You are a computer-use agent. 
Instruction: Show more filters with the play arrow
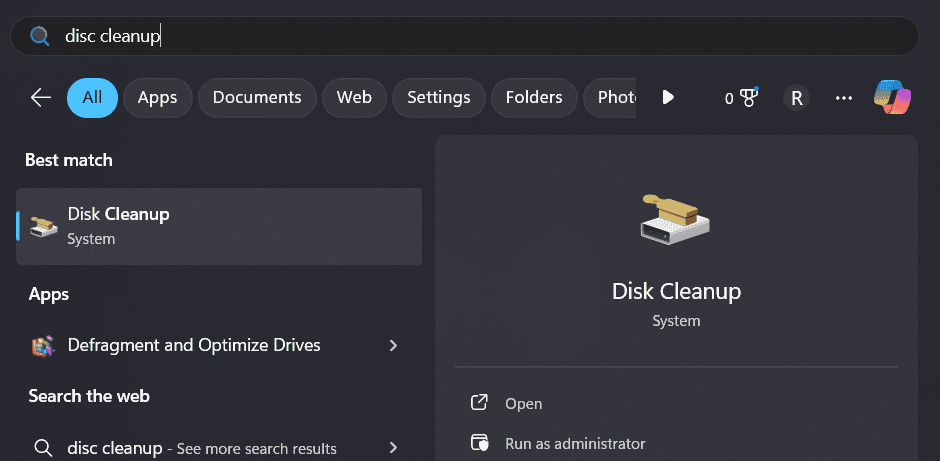pyautogui.click(x=668, y=97)
